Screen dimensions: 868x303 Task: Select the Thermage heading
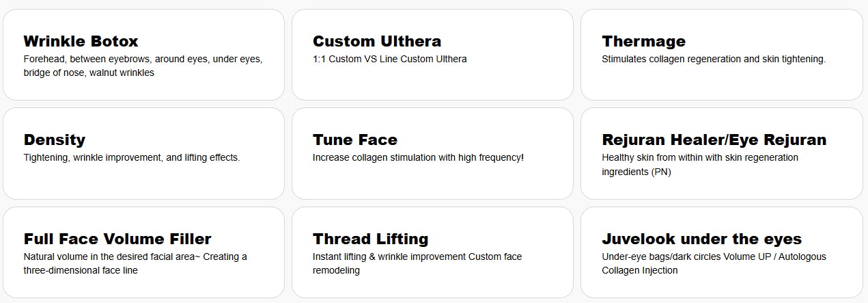point(643,41)
